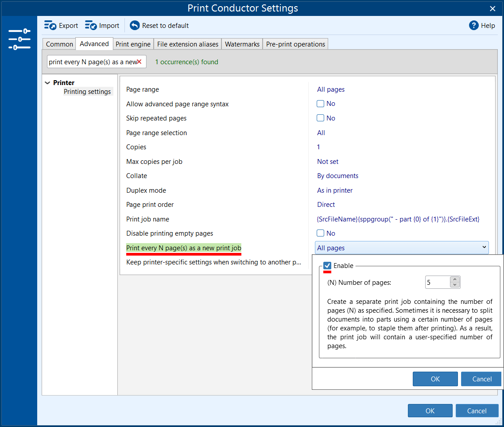Check the Skip repeated pages option
Viewport: 504px width, 427px height.
click(x=321, y=118)
